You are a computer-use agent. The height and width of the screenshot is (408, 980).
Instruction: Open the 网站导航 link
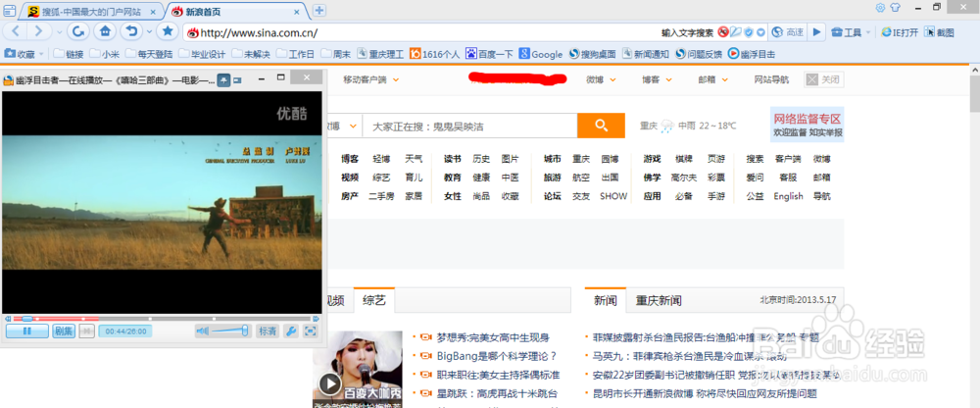(x=771, y=79)
